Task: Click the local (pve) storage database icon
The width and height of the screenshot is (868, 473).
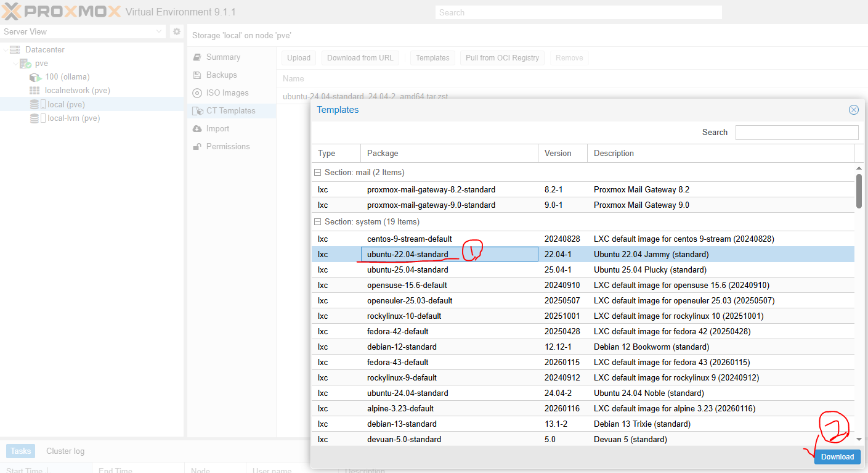Action: pos(34,104)
